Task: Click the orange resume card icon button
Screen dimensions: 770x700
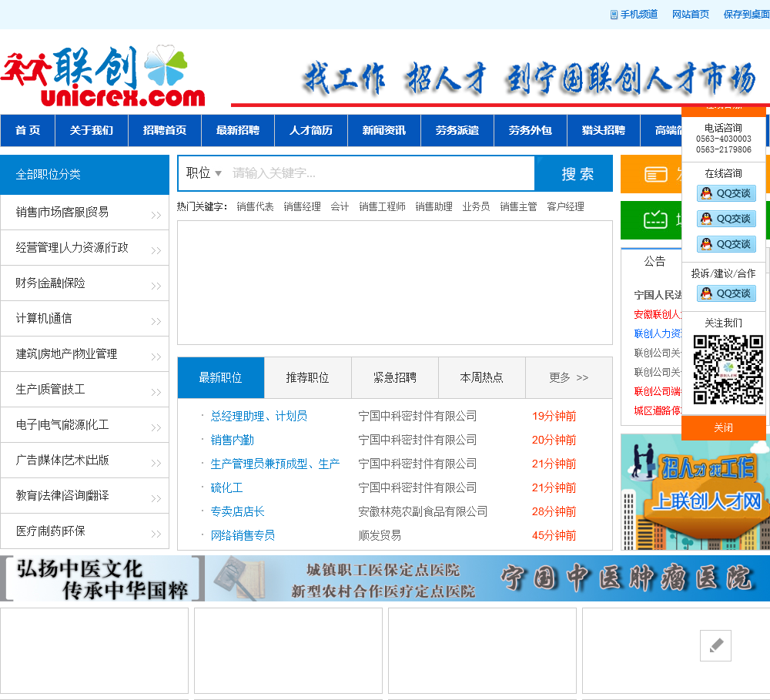Action: coord(655,174)
